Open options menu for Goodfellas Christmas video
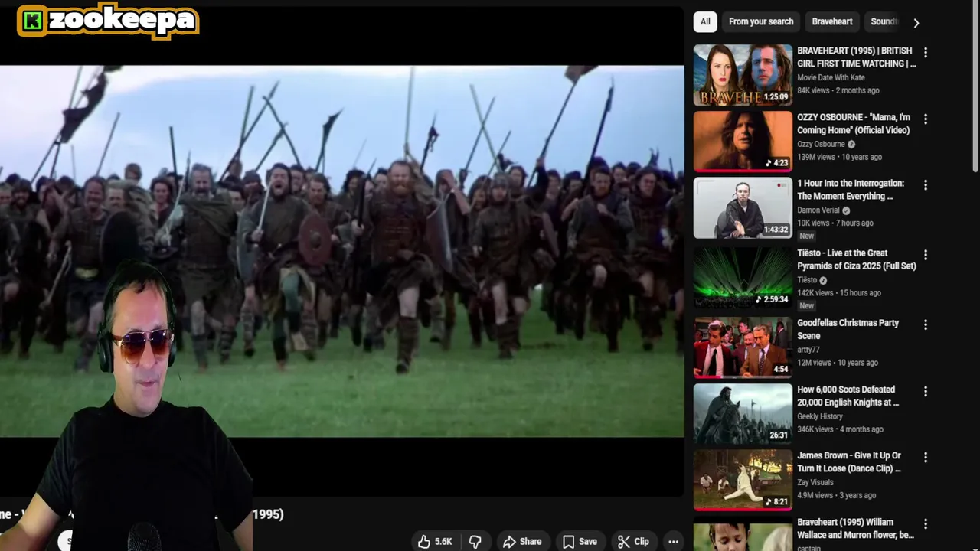 [926, 324]
